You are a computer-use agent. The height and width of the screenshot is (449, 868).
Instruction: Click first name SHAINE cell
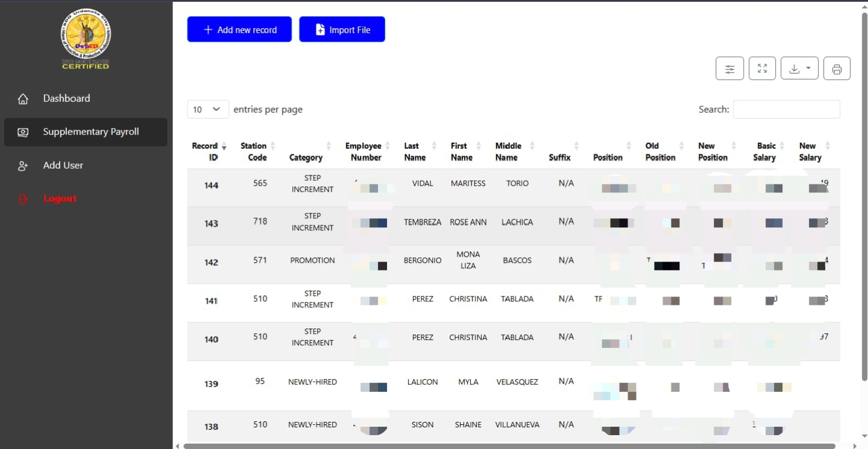[x=468, y=424]
